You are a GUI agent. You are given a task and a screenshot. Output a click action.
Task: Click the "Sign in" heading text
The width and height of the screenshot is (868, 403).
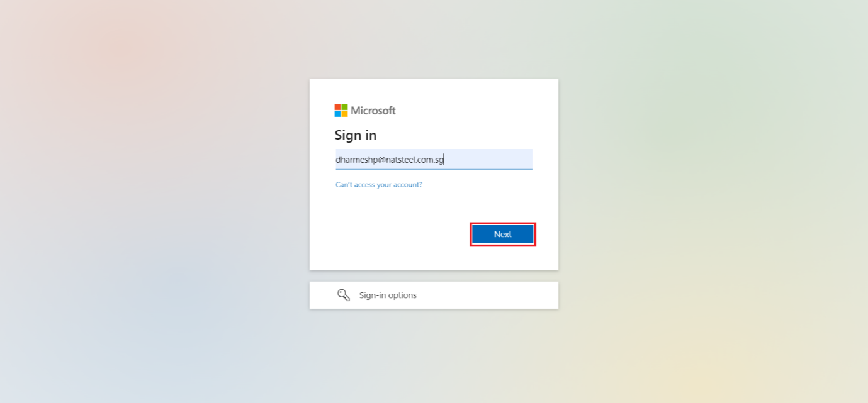click(356, 135)
